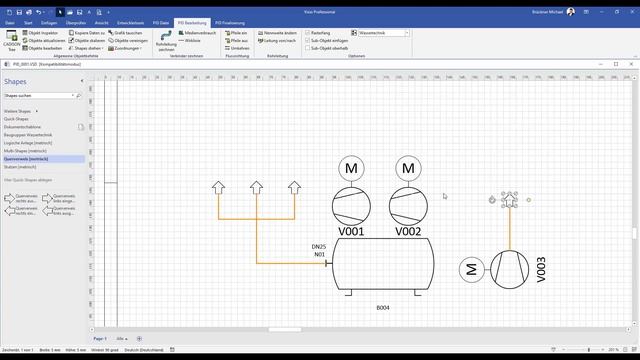Select Baugruppen Wassertechnik stencil
The image size is (640, 360).
28,135
